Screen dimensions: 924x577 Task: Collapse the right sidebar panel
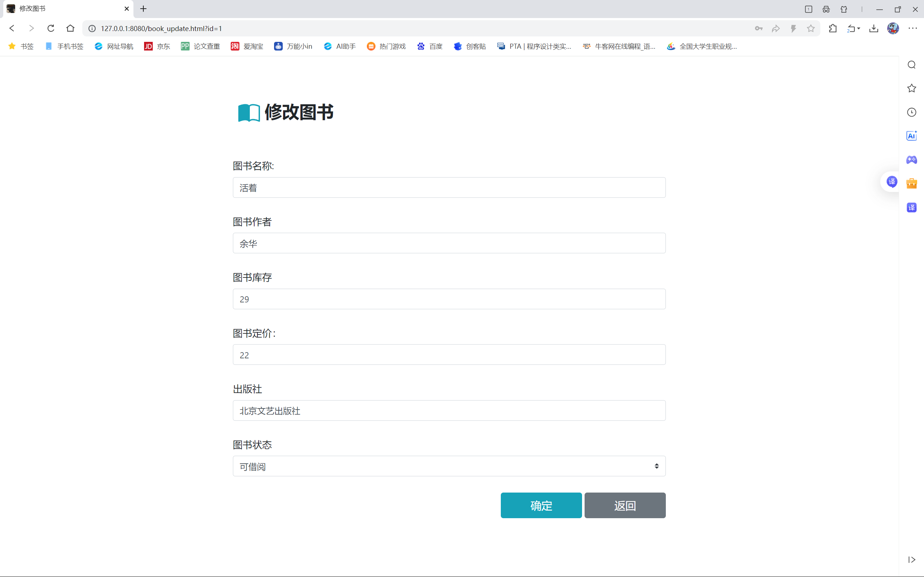click(911, 559)
